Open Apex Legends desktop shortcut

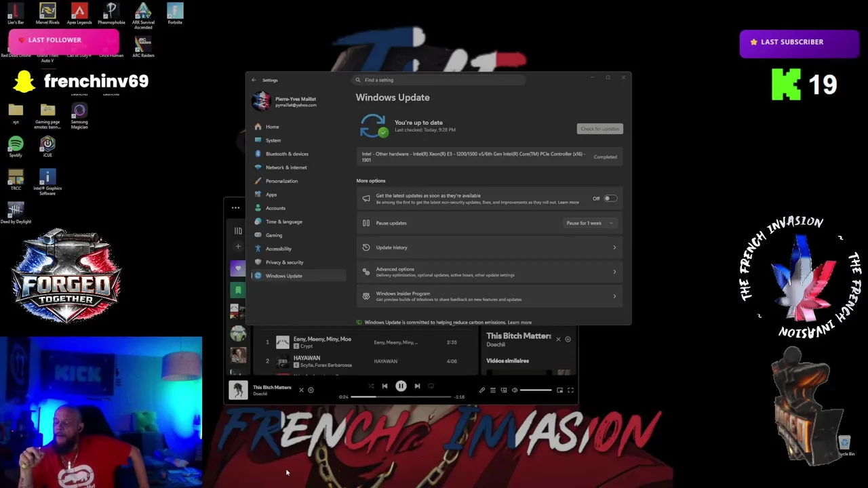point(79,14)
